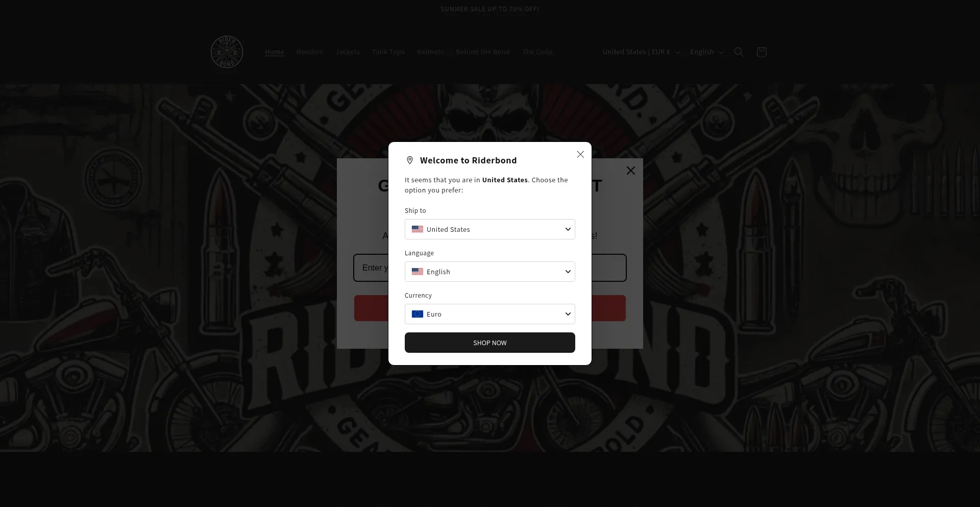Click the email entry input field

(371, 268)
